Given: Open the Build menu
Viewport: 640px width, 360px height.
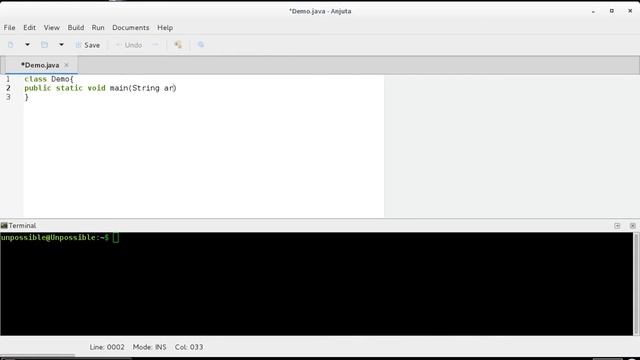Looking at the screenshot, I should [x=76, y=28].
